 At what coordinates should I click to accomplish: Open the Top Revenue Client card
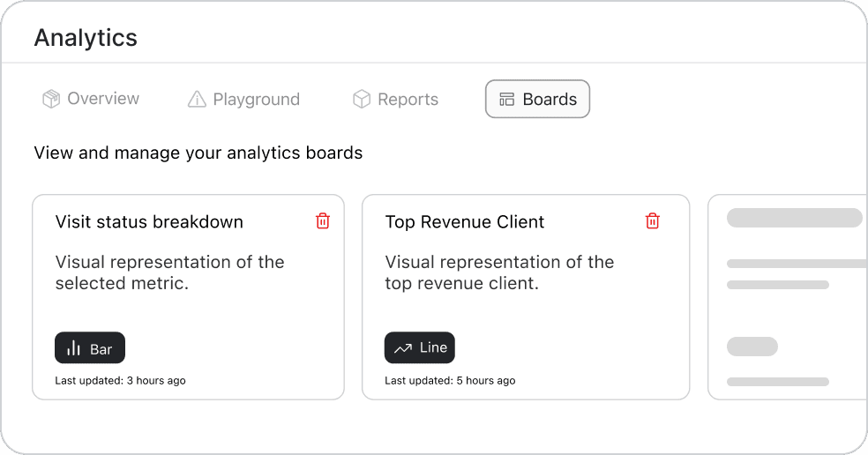point(526,300)
